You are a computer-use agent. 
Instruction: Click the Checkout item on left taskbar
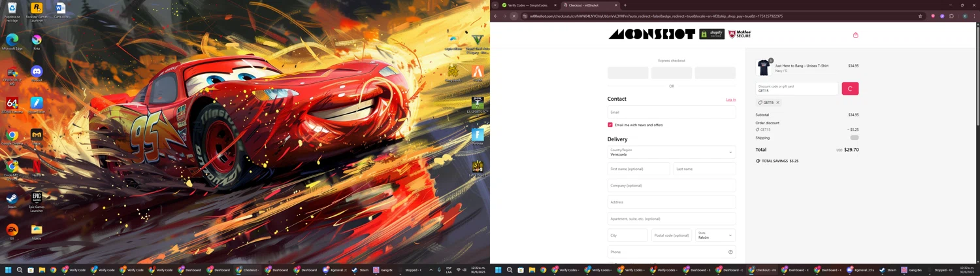[x=247, y=269]
